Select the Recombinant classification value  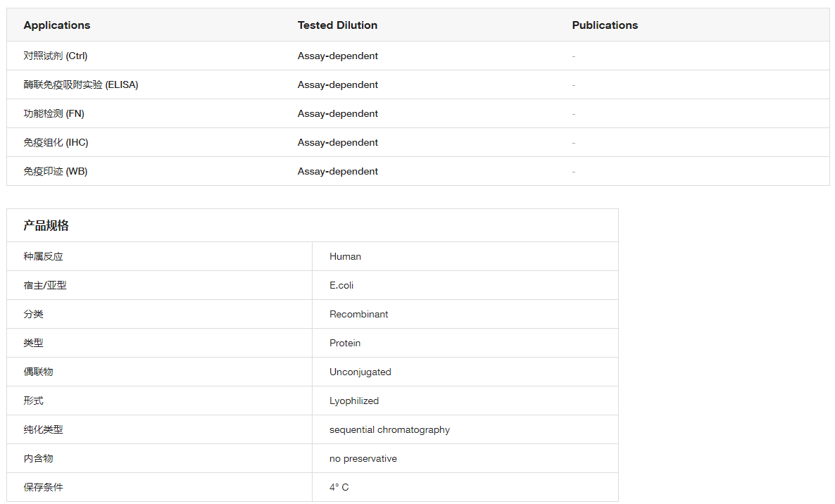pyautogui.click(x=358, y=314)
